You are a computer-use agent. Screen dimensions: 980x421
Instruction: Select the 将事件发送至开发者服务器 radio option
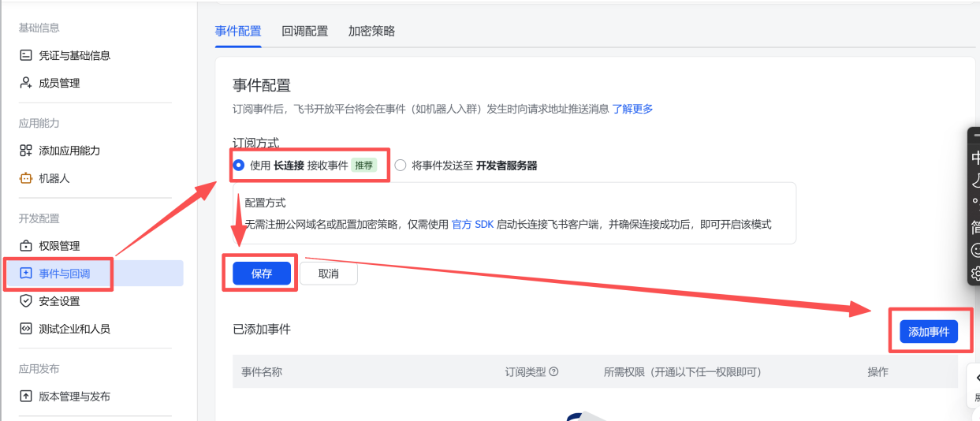(x=401, y=166)
